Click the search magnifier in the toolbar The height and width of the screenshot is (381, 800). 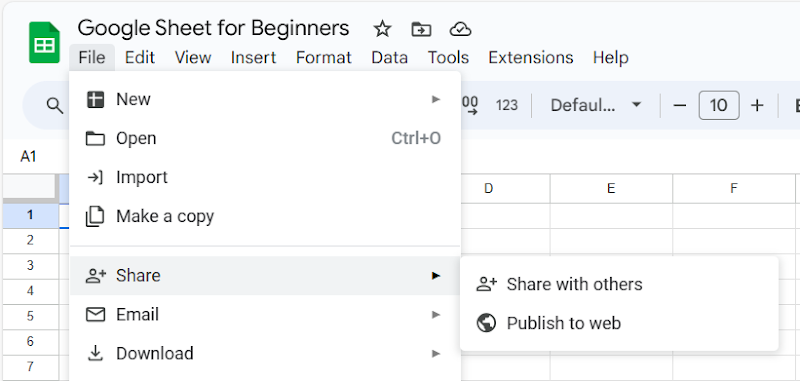point(55,106)
